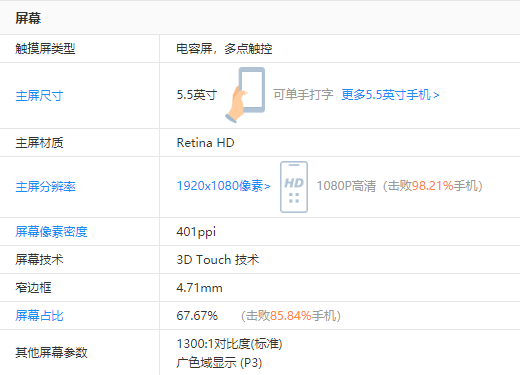Click the Retina HD value
520x375 pixels.
(205, 143)
